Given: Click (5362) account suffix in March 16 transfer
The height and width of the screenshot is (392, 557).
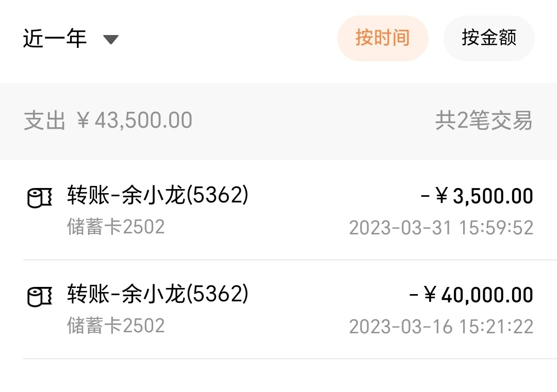Looking at the screenshot, I should pyautogui.click(x=217, y=295).
